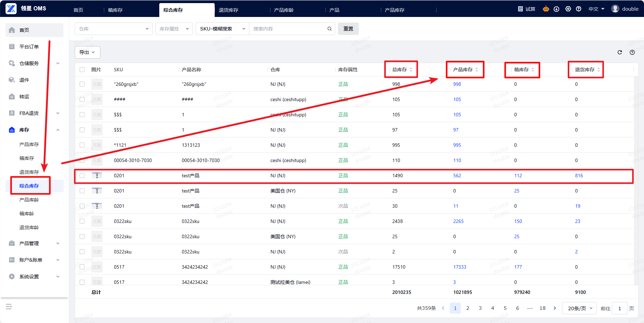Check the 00054-3010-7030 row checkbox
Image resolution: width=644 pixels, height=323 pixels.
pyautogui.click(x=82, y=160)
